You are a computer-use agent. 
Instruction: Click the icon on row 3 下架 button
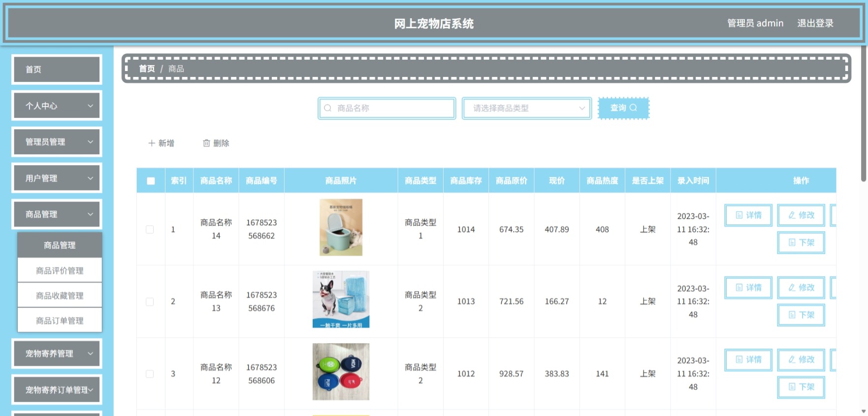click(x=792, y=387)
